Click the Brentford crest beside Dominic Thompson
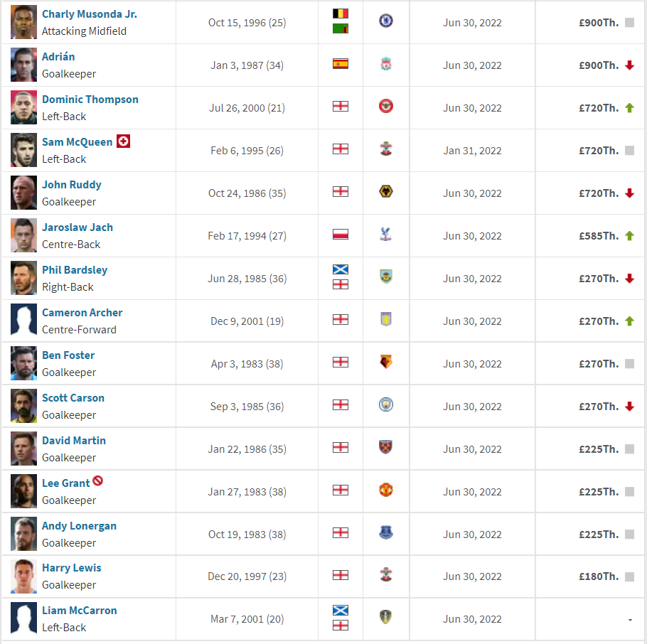Viewport: 647px width, 644px height. coord(386,107)
